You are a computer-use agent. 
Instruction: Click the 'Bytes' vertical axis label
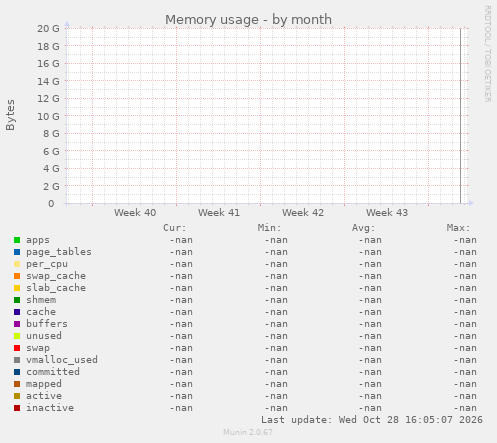(10, 115)
